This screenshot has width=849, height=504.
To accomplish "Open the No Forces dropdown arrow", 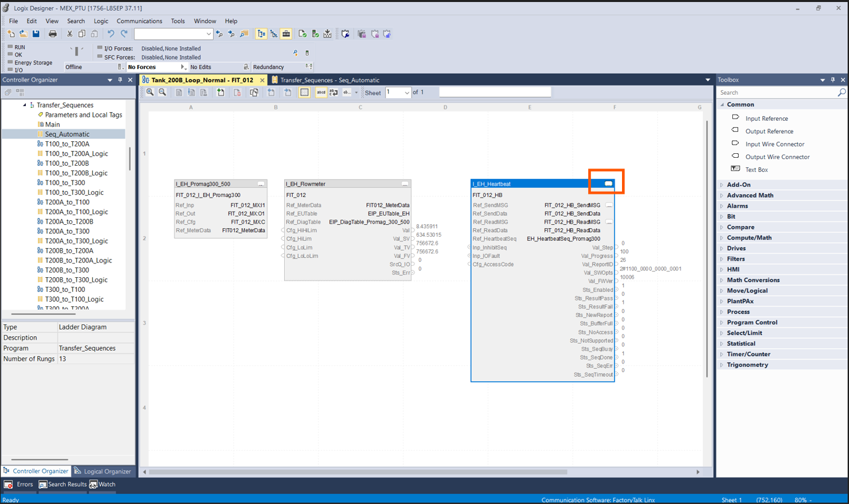I will tap(183, 67).
